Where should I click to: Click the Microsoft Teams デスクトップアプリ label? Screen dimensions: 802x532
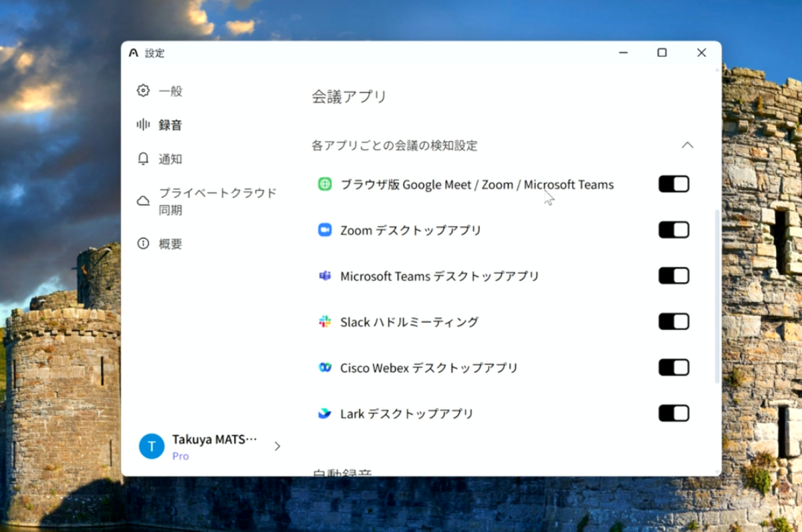pos(440,276)
